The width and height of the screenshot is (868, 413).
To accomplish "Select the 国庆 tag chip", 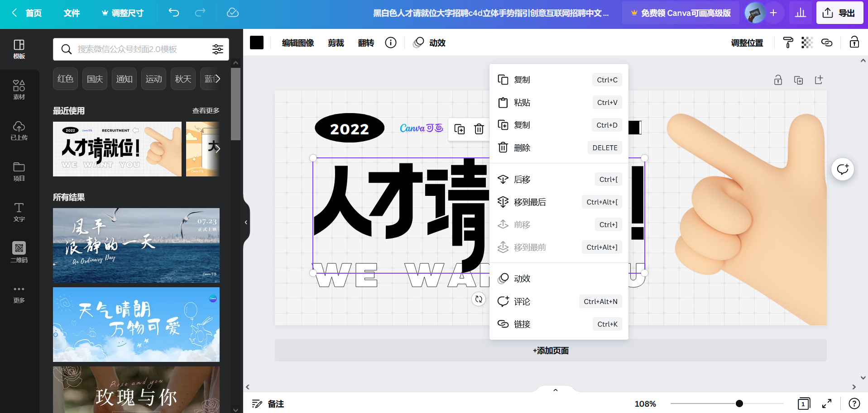I will coord(95,79).
